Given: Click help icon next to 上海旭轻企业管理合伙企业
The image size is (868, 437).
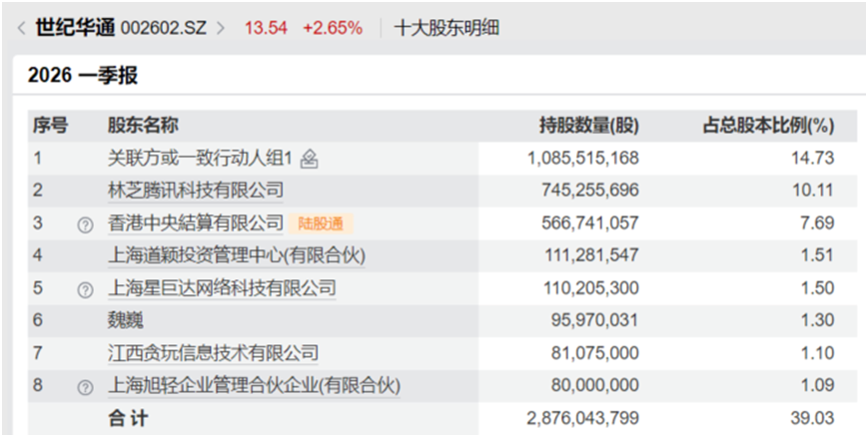Looking at the screenshot, I should [85, 387].
